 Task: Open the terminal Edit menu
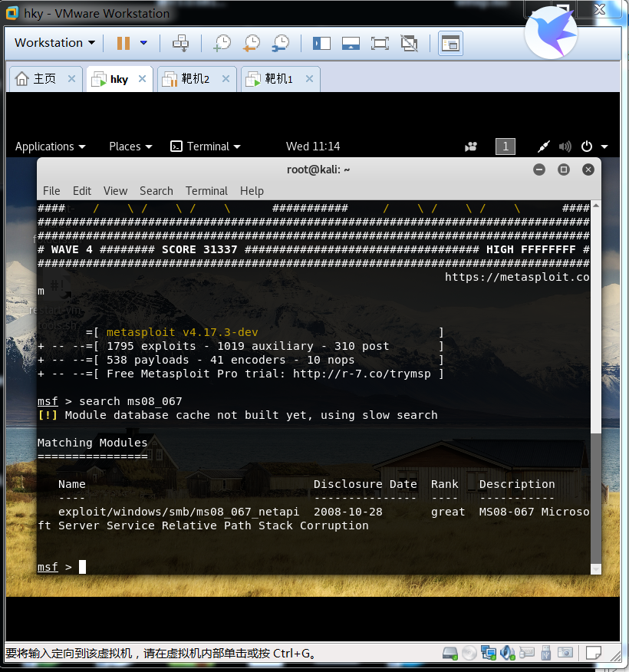[x=82, y=191]
